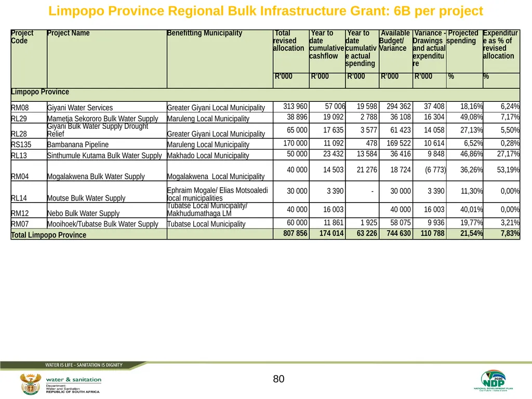Click total projected spending 21,54%
The height and width of the screenshot is (399, 532).
coord(471,233)
